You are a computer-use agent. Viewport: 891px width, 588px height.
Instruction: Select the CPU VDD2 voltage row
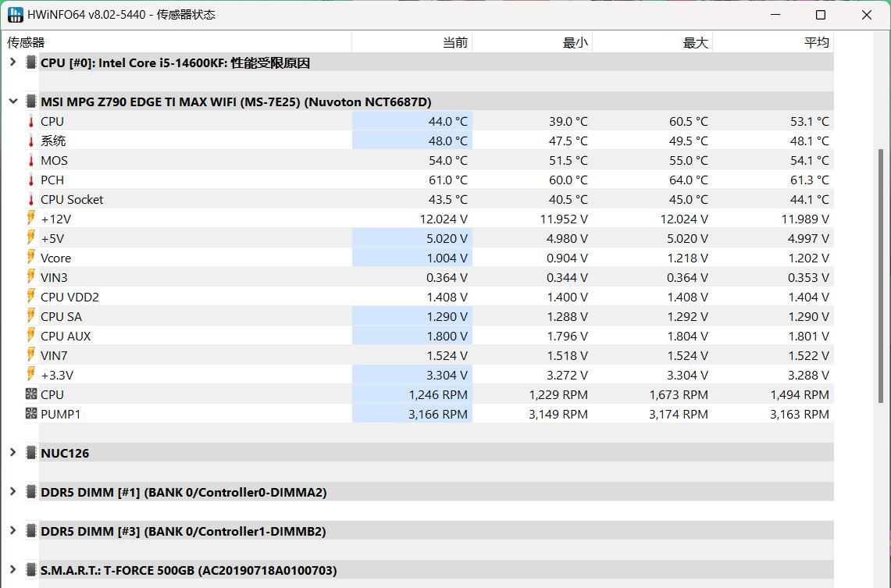point(195,297)
